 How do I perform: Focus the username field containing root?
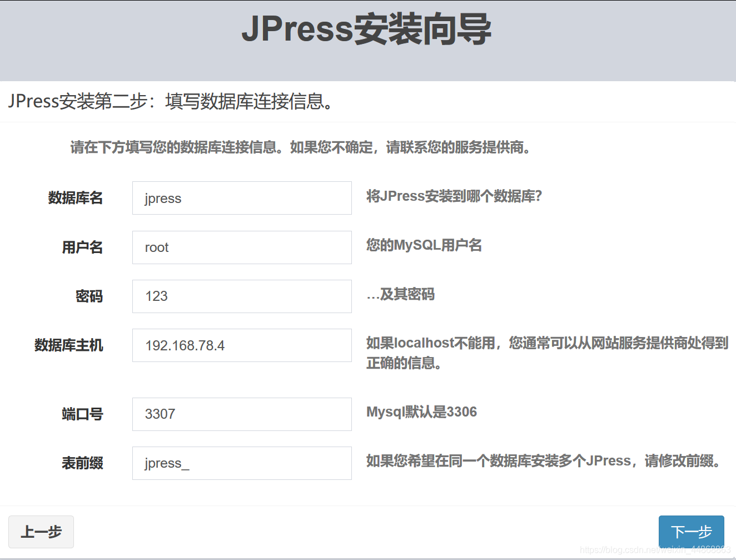(242, 247)
